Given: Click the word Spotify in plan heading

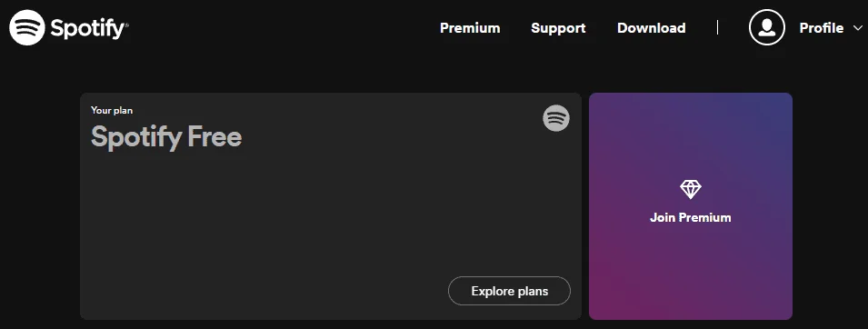Looking at the screenshot, I should [x=136, y=138].
